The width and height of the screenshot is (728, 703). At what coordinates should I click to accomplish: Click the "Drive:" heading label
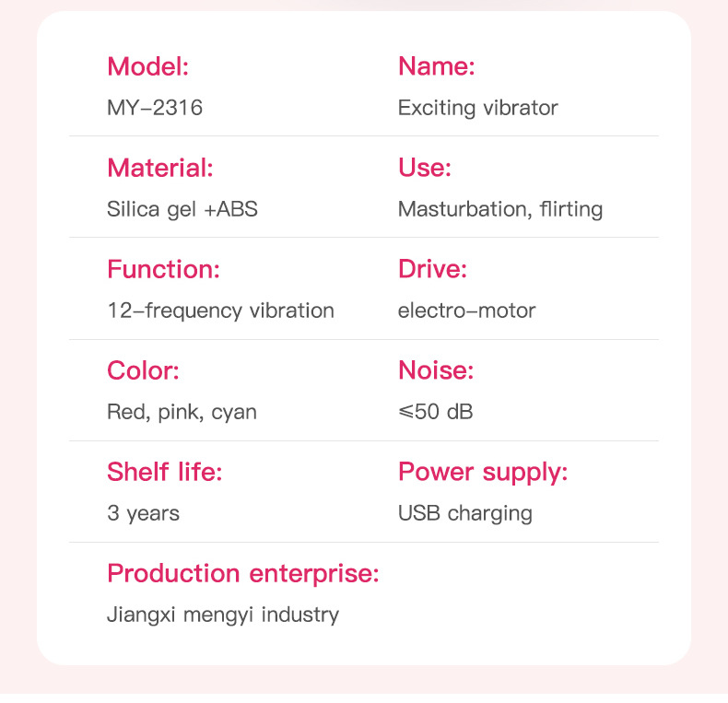tap(432, 269)
